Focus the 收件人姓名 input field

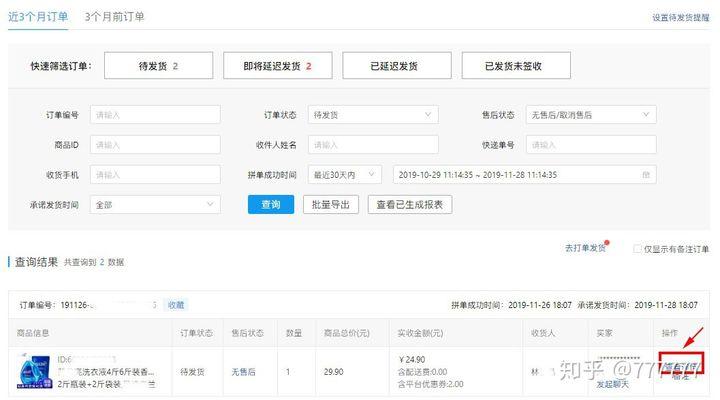click(373, 145)
